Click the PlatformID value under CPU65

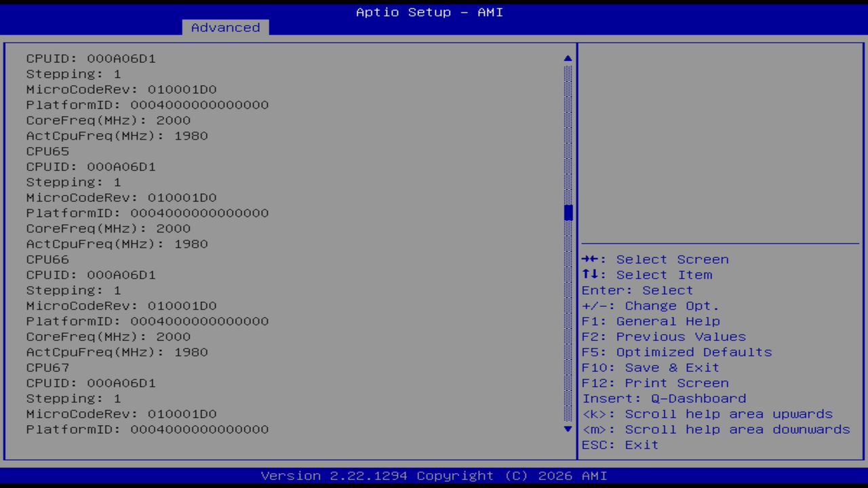147,213
